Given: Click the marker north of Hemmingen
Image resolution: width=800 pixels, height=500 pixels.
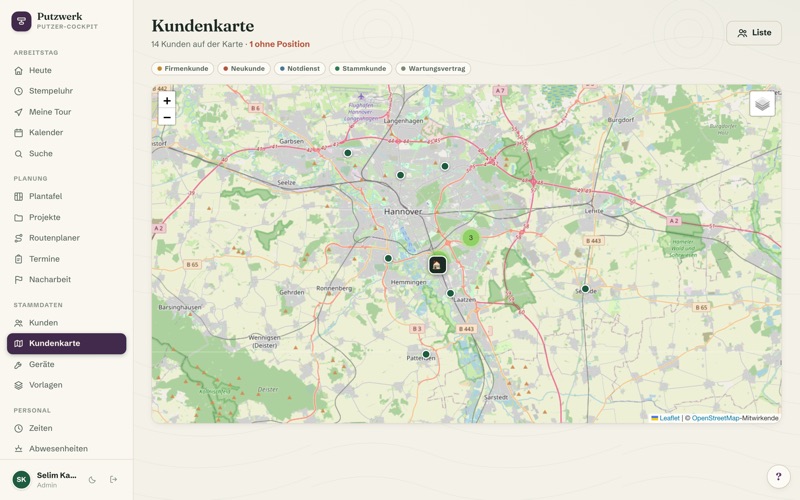Looking at the screenshot, I should pyautogui.click(x=388, y=258).
